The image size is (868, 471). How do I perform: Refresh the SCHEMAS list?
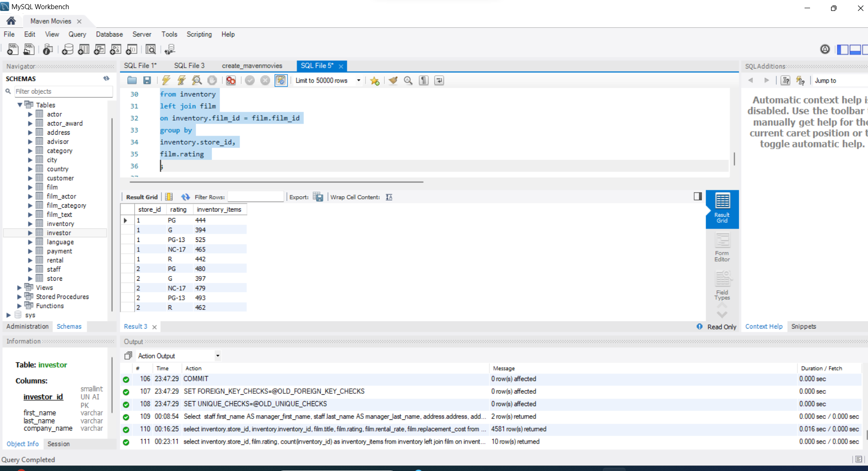(106, 78)
